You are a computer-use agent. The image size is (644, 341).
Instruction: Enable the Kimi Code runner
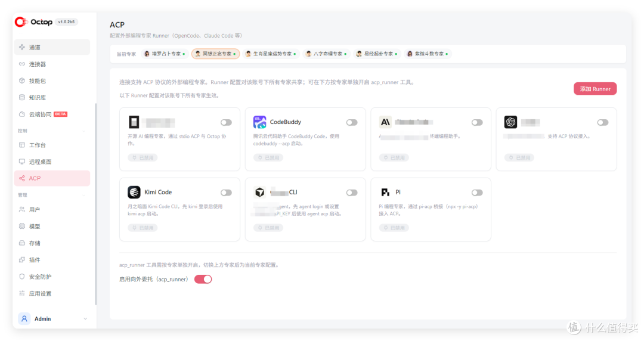click(226, 193)
